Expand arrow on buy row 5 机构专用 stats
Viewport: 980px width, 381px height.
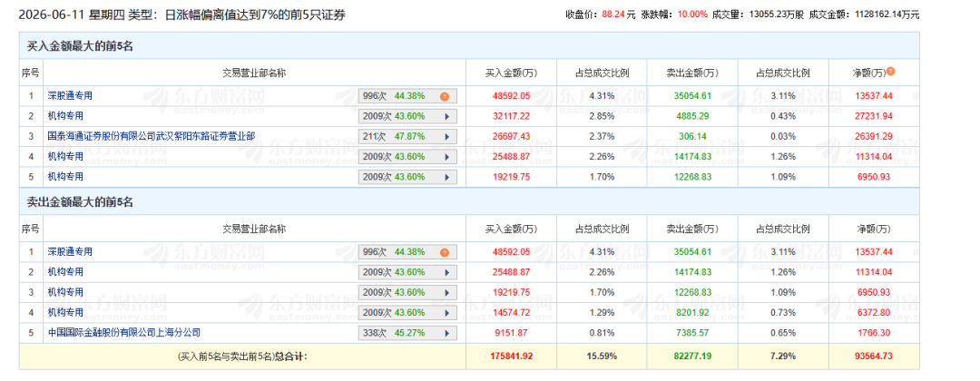[x=446, y=177]
